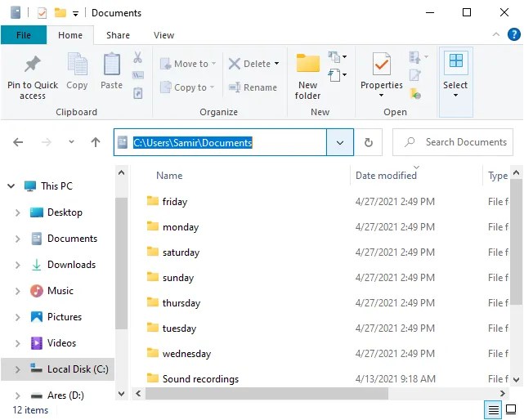
Task: Click quick access New folder icon in title bar
Action: [x=60, y=13]
